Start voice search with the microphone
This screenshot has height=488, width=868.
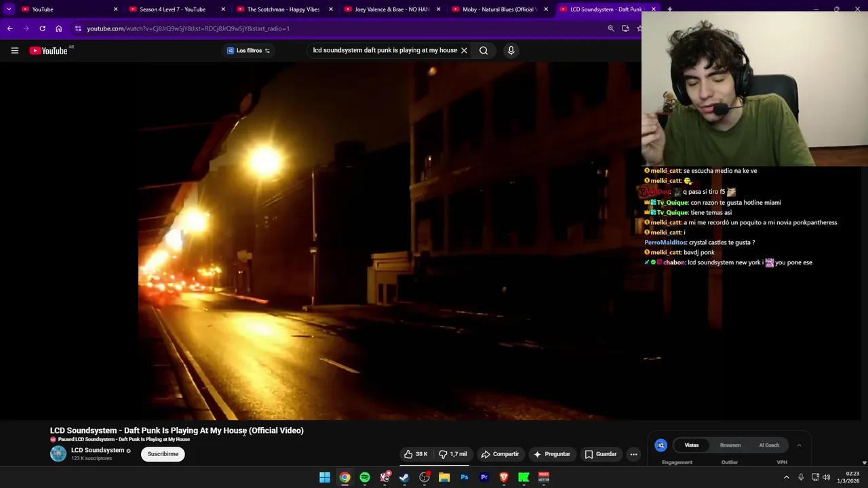pyautogui.click(x=511, y=50)
